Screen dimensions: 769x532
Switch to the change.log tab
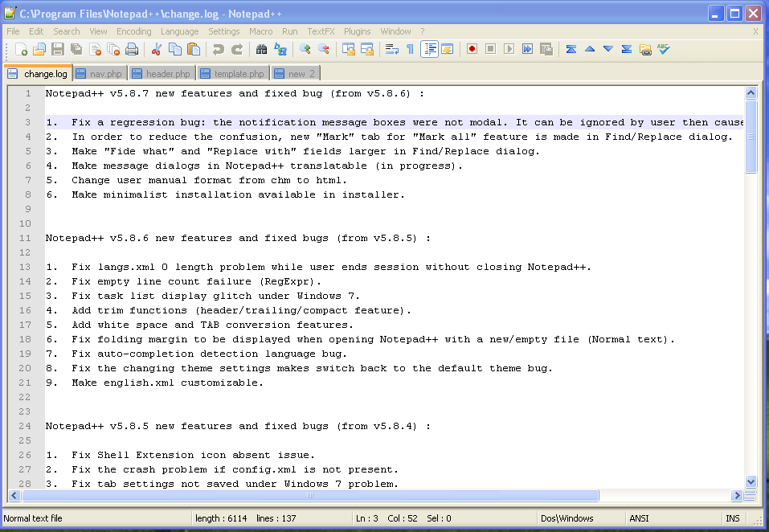coord(39,74)
